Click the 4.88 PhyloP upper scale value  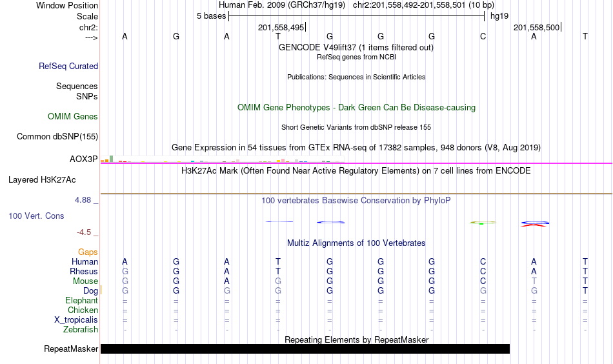pos(83,200)
